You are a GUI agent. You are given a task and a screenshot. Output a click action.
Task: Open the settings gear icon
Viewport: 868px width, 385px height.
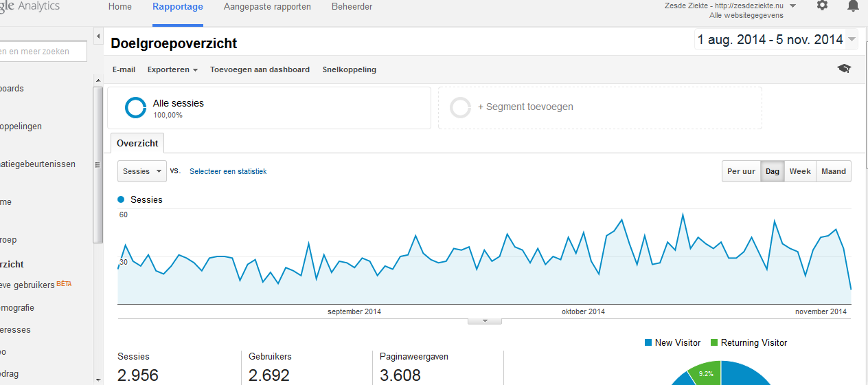click(x=822, y=5)
